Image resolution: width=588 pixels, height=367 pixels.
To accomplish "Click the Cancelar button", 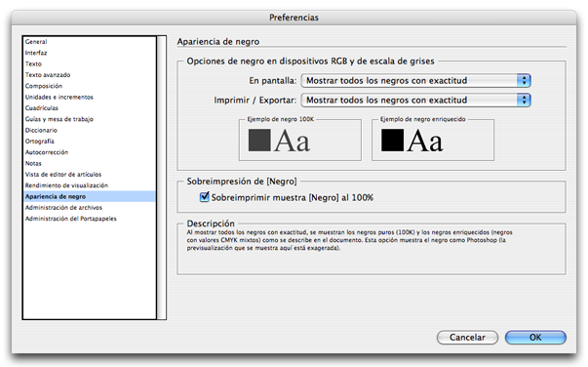I will 467,338.
